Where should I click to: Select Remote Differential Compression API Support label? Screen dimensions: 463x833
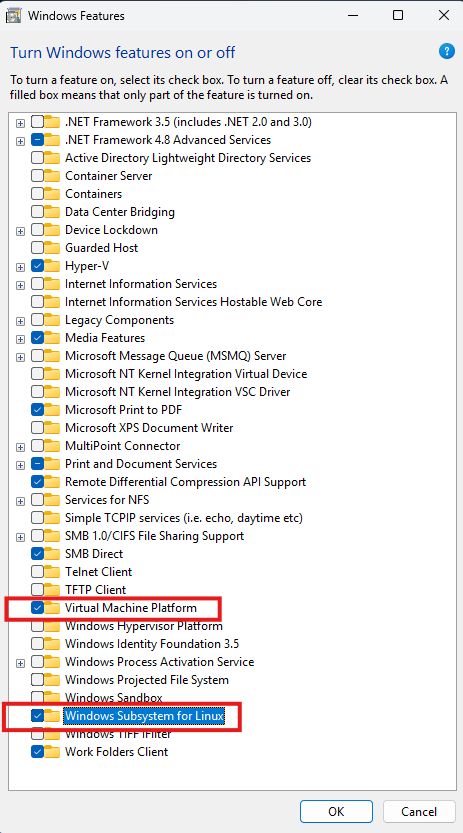185,482
